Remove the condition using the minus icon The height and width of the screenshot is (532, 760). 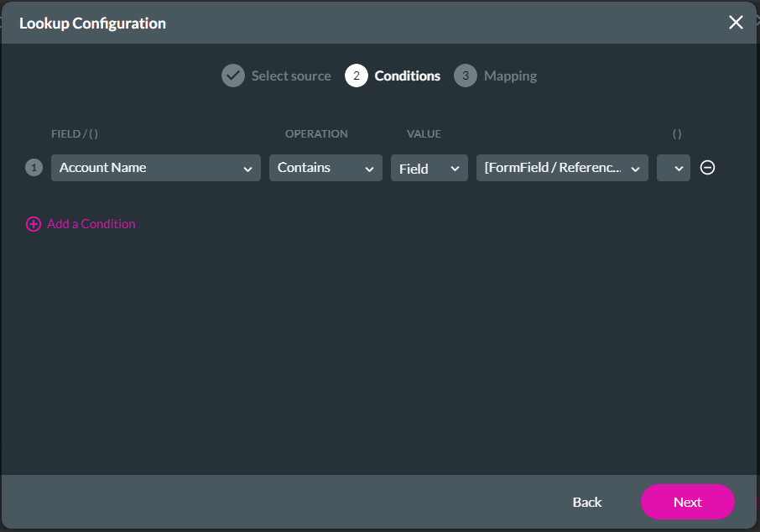pyautogui.click(x=707, y=167)
